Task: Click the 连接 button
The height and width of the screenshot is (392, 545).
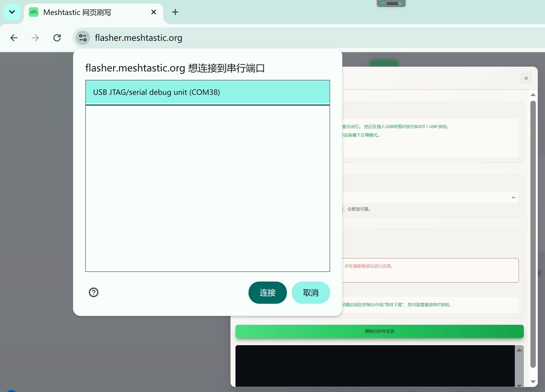Action: (x=267, y=293)
